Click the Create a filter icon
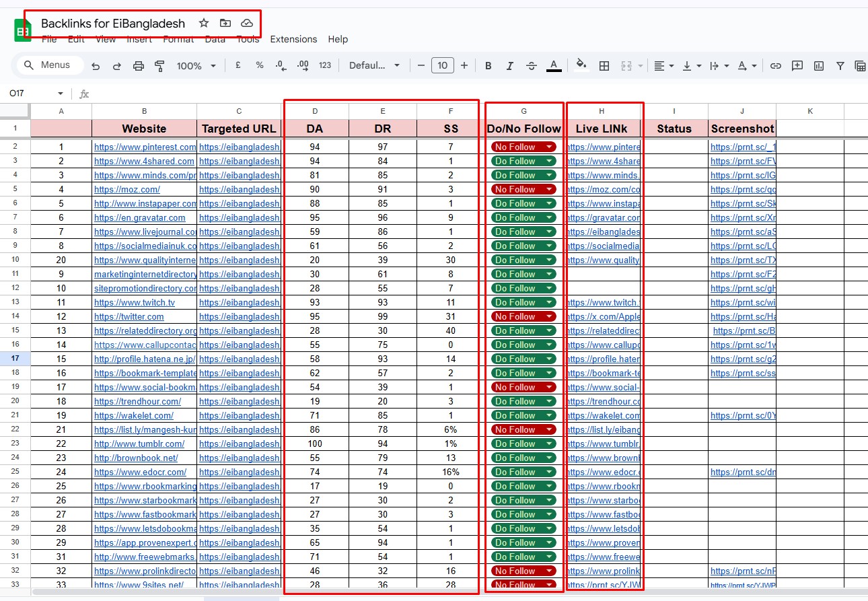This screenshot has height=601, width=868. click(x=840, y=66)
